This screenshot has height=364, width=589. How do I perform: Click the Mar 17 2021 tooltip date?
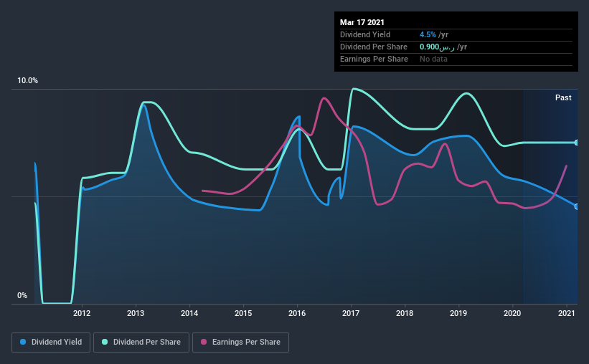pyautogui.click(x=362, y=22)
